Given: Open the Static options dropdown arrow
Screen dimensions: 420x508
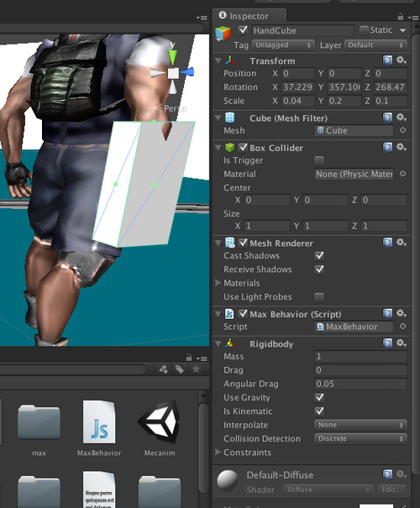Looking at the screenshot, I should [403, 30].
